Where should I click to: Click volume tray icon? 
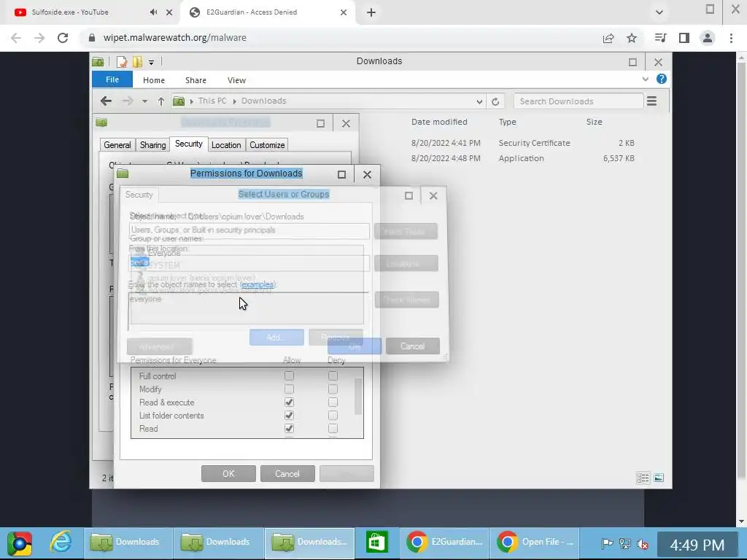[643, 543]
